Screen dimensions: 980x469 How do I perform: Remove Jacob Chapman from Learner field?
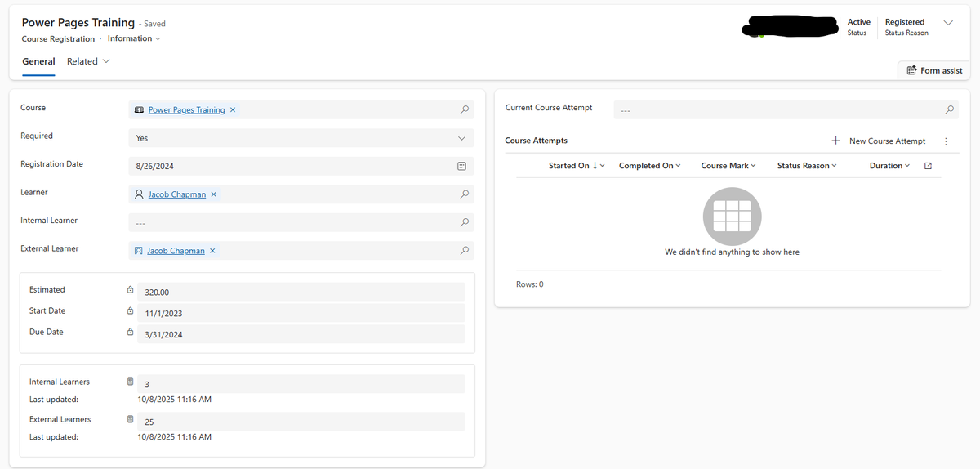pos(213,194)
